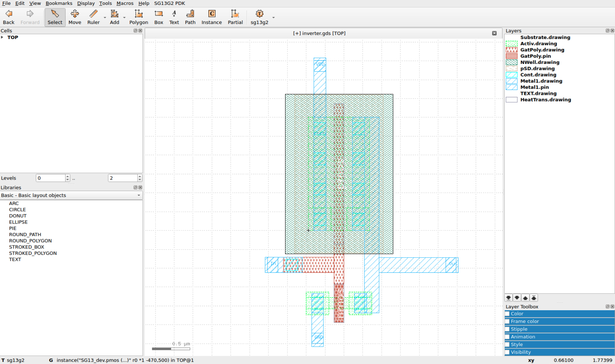
Task: Click the GatPoly.pin layer swatch
Action: click(x=512, y=56)
